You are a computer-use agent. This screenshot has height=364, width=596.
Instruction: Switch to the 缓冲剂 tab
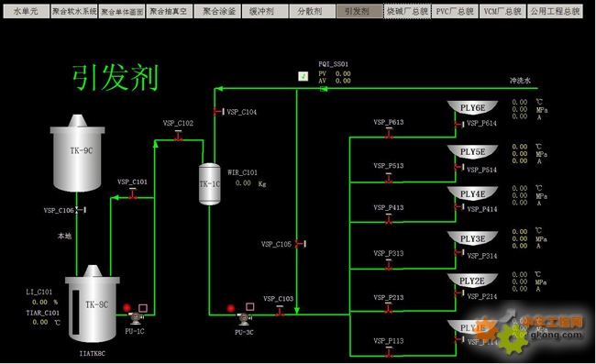tap(265, 11)
